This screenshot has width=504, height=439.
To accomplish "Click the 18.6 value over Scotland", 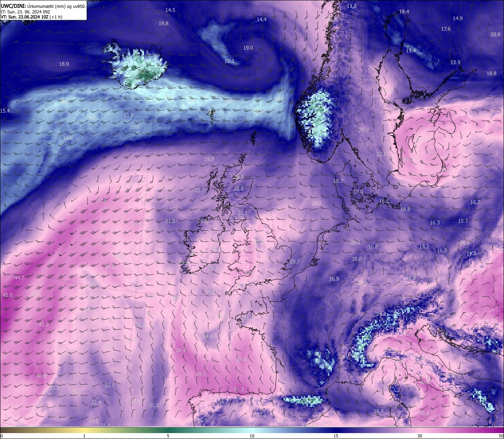I will click(x=239, y=189).
